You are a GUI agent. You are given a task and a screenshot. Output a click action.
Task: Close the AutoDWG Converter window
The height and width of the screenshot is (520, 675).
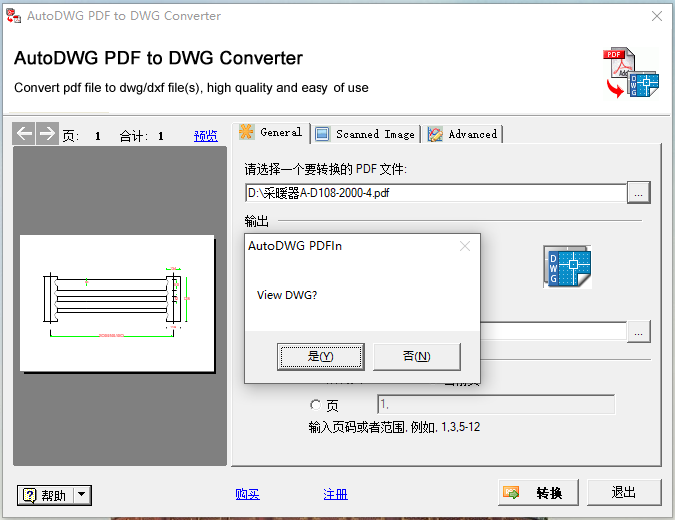pyautogui.click(x=657, y=16)
